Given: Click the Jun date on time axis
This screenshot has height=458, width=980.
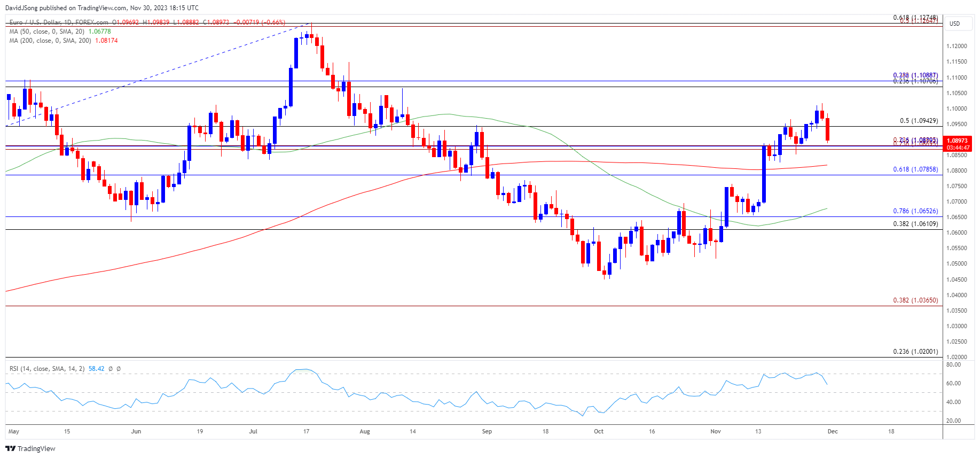Looking at the screenshot, I should pyautogui.click(x=136, y=431).
